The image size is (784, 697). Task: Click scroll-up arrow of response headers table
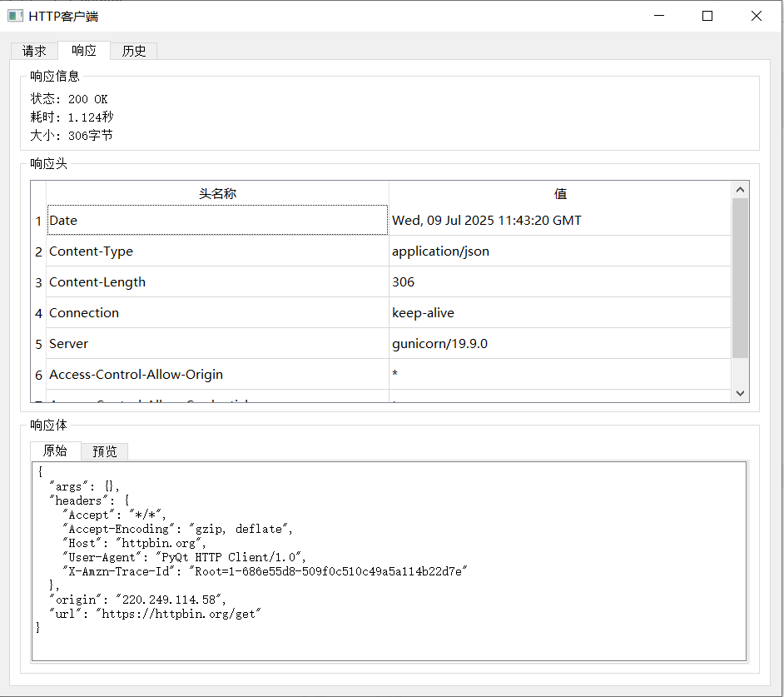pos(741,190)
